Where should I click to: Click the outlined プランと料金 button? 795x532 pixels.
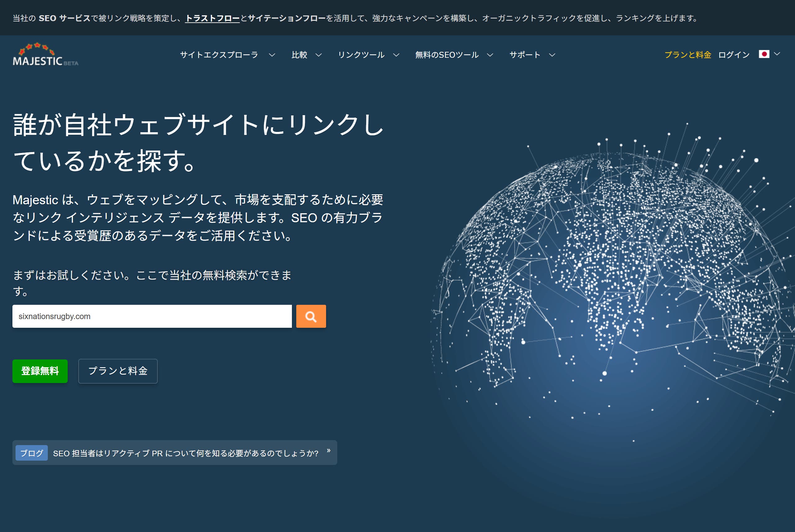pyautogui.click(x=118, y=371)
